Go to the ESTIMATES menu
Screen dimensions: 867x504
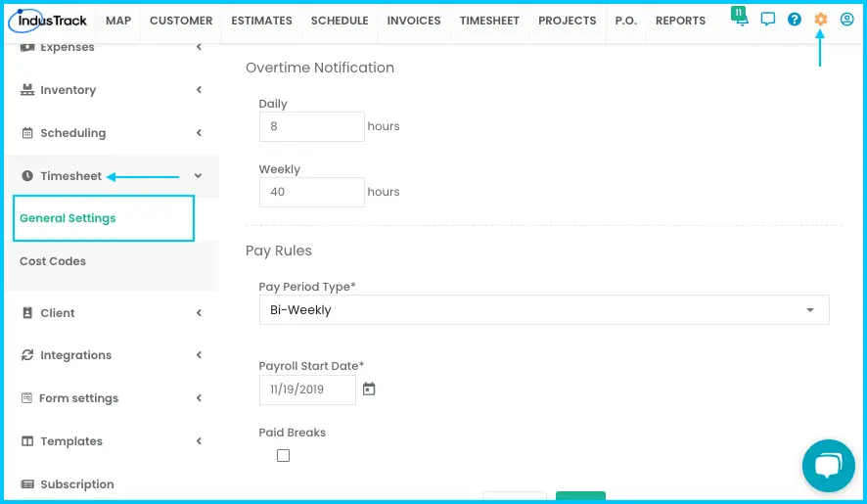[261, 21]
